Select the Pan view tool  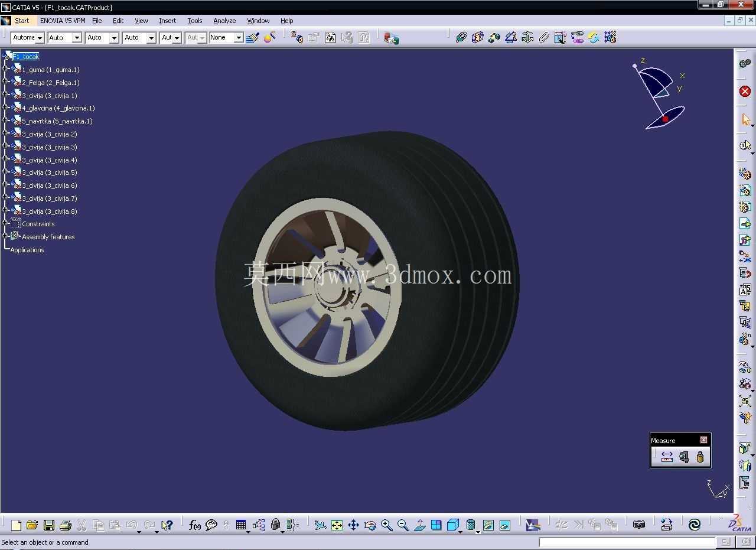click(353, 525)
